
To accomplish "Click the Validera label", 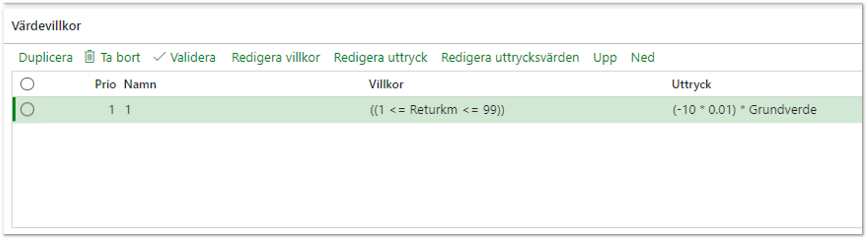I will point(193,57).
